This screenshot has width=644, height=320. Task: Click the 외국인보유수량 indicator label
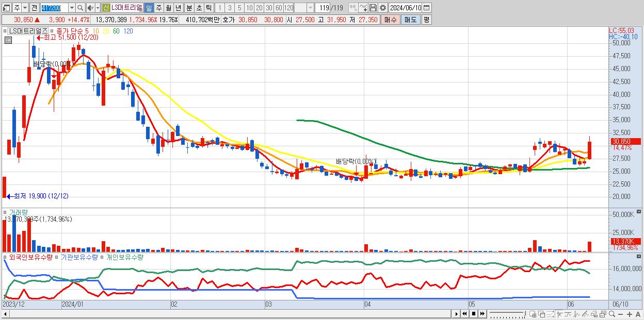(x=30, y=257)
